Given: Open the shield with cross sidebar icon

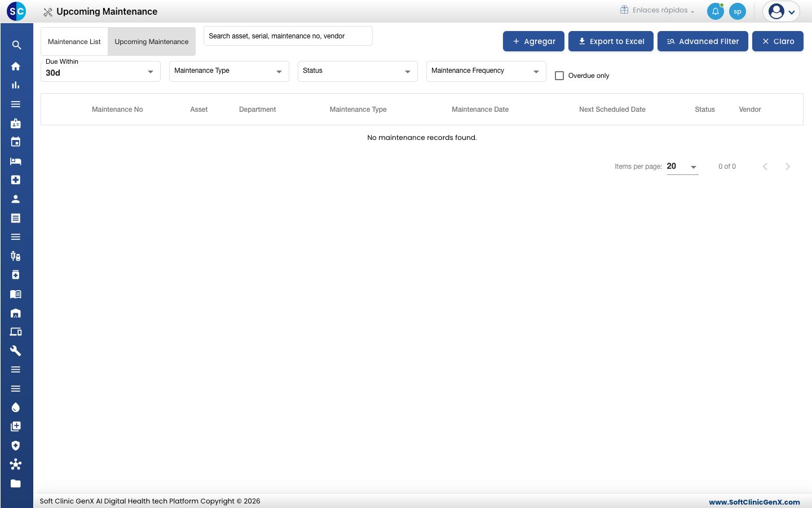Looking at the screenshot, I should pos(16,446).
